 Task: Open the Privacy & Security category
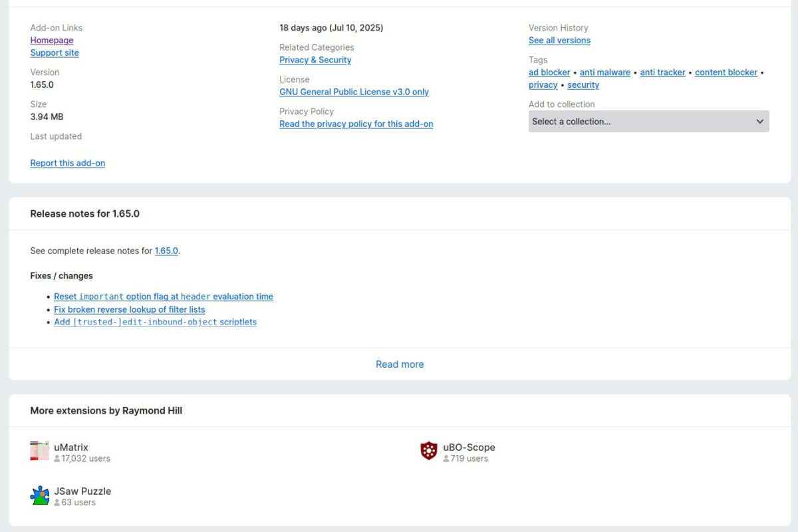pos(315,60)
